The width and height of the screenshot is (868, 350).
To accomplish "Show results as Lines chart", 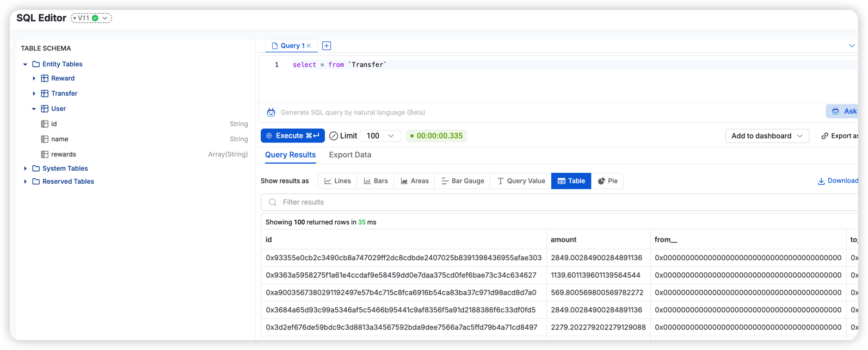I will coord(337,181).
